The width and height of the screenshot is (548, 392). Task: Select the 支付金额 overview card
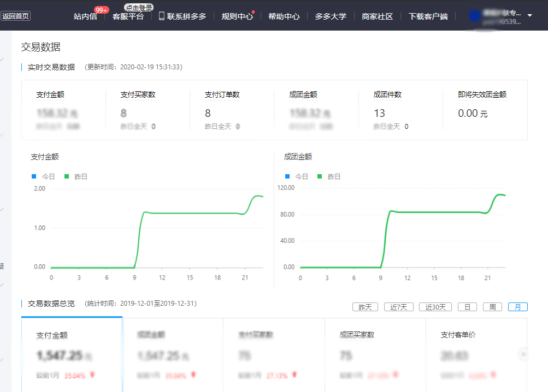pyautogui.click(x=72, y=354)
